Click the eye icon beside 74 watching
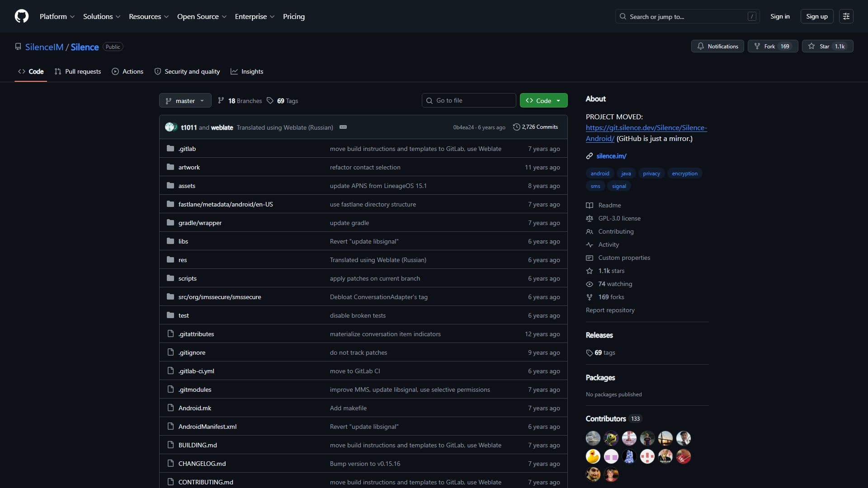 (590, 284)
